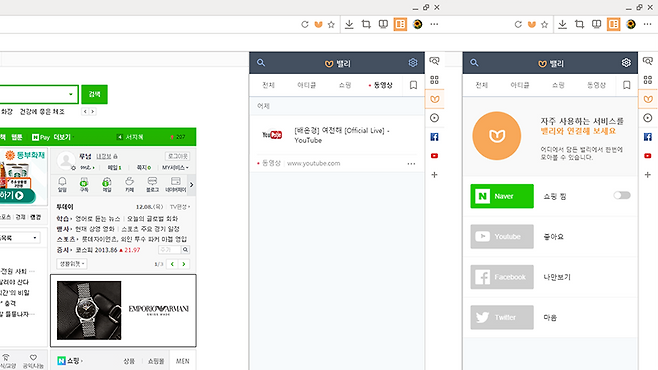Connect the Naver service button
Viewport: 658px width, 370px height.
pos(502,196)
